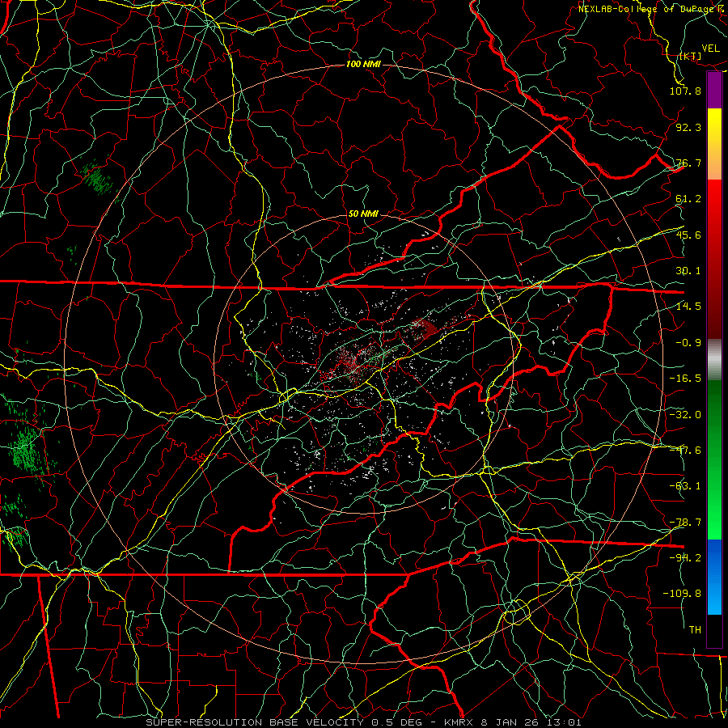Click the 61.2 scale value

(688, 199)
